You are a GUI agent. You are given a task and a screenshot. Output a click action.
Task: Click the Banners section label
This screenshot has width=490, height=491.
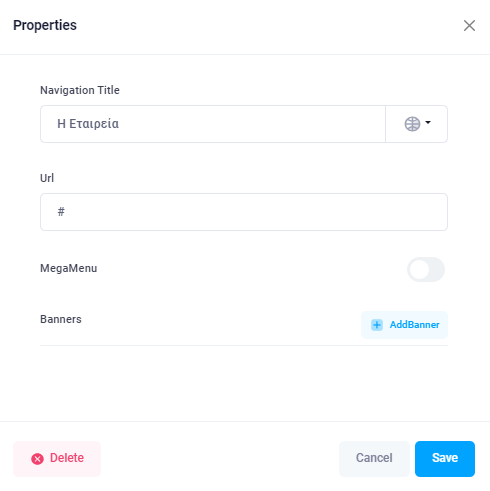(x=61, y=319)
